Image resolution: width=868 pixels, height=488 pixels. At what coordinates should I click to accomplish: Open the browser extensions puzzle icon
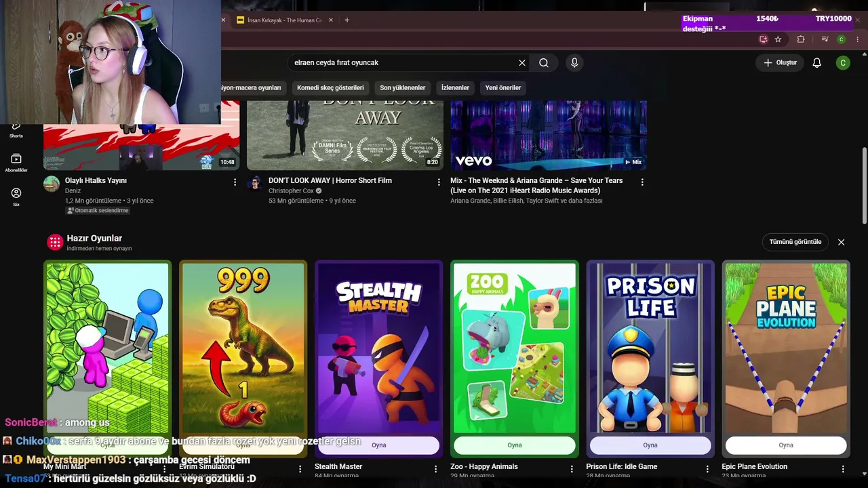tap(800, 39)
